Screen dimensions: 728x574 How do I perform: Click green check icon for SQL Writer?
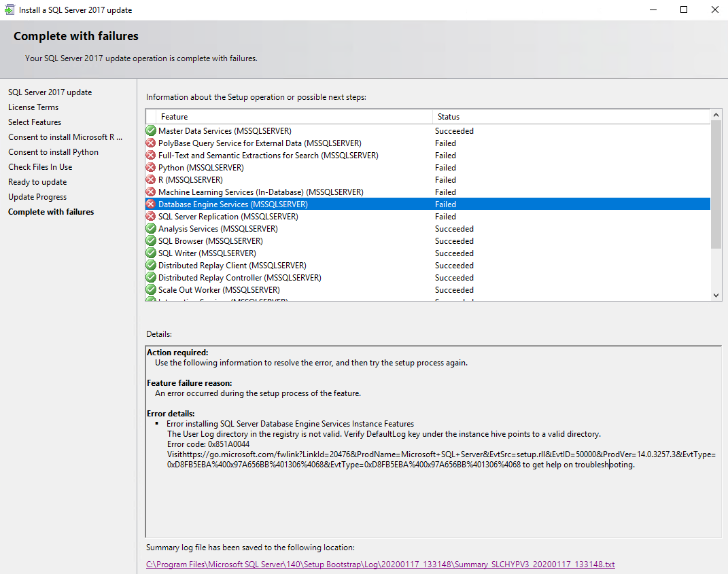(x=151, y=253)
